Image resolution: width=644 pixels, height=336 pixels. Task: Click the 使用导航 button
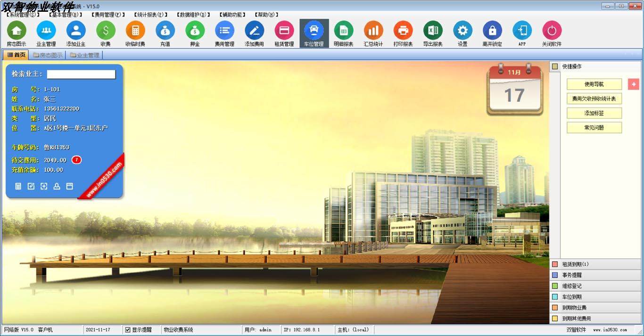click(594, 84)
